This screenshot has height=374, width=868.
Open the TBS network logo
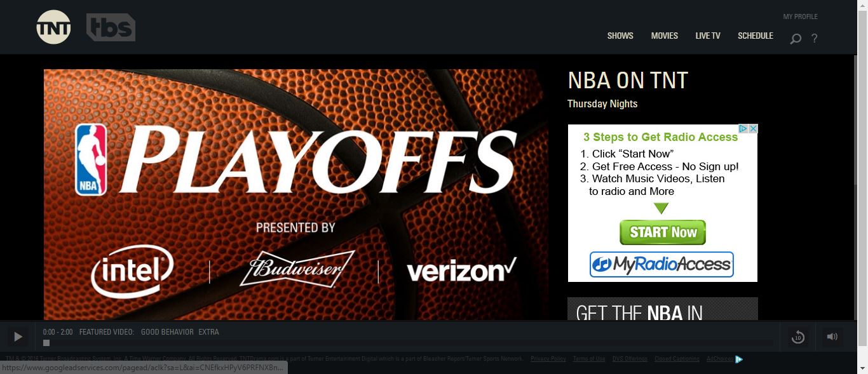click(x=111, y=27)
